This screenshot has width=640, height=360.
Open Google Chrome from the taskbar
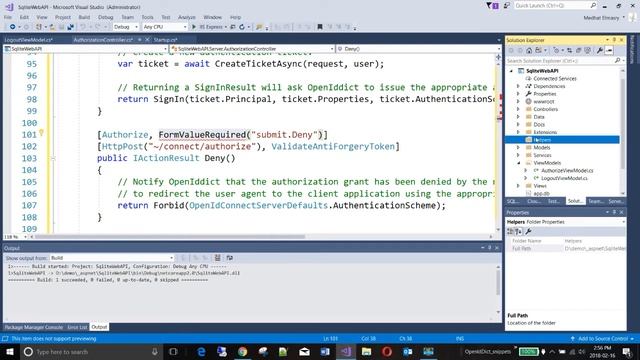tap(242, 351)
